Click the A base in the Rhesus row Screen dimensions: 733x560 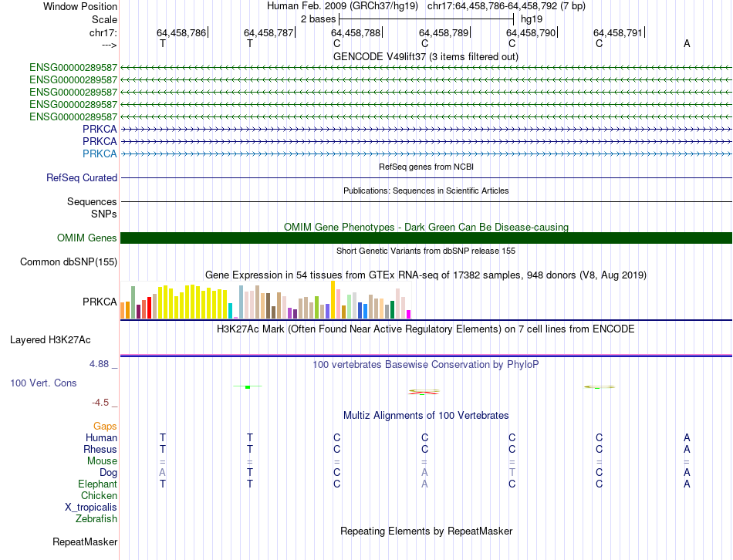pos(687,449)
